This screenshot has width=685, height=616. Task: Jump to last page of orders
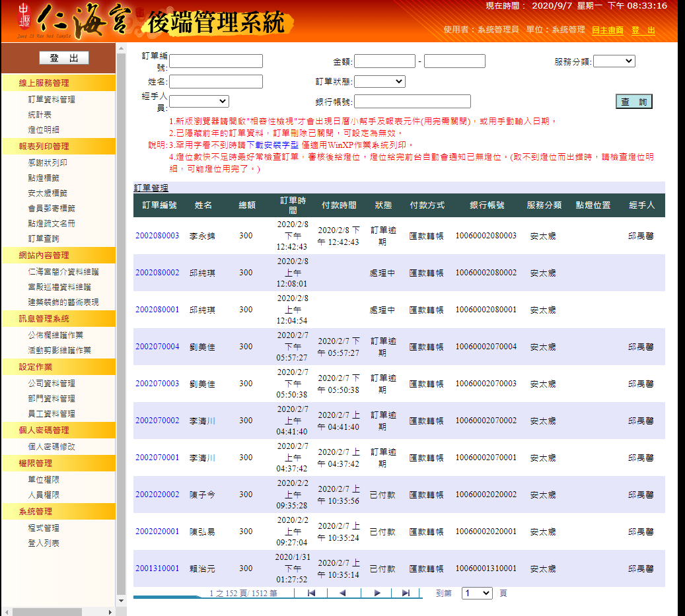(x=406, y=593)
